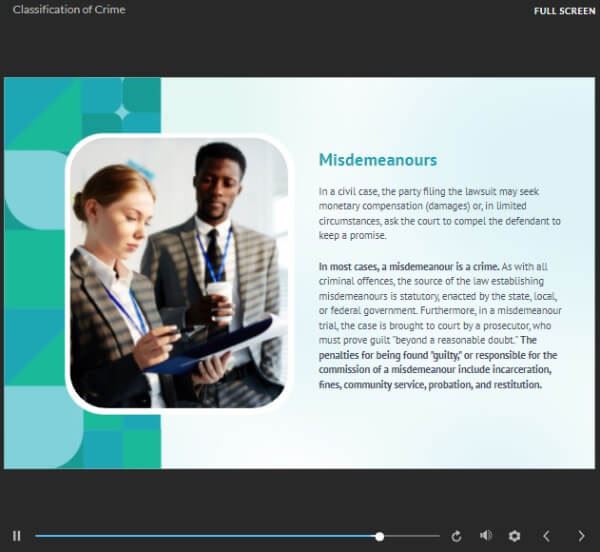Image resolution: width=600 pixels, height=552 pixels.
Task: Click the replay circular arrow icon
Action: click(456, 536)
